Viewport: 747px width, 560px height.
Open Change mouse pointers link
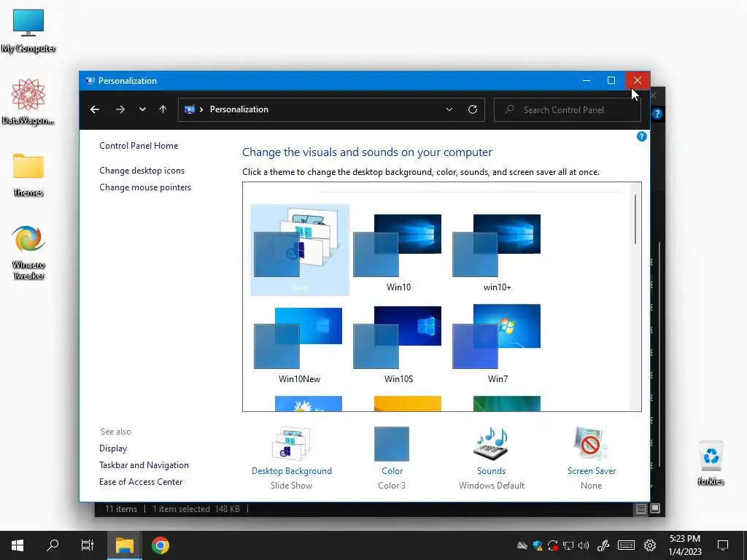point(145,187)
